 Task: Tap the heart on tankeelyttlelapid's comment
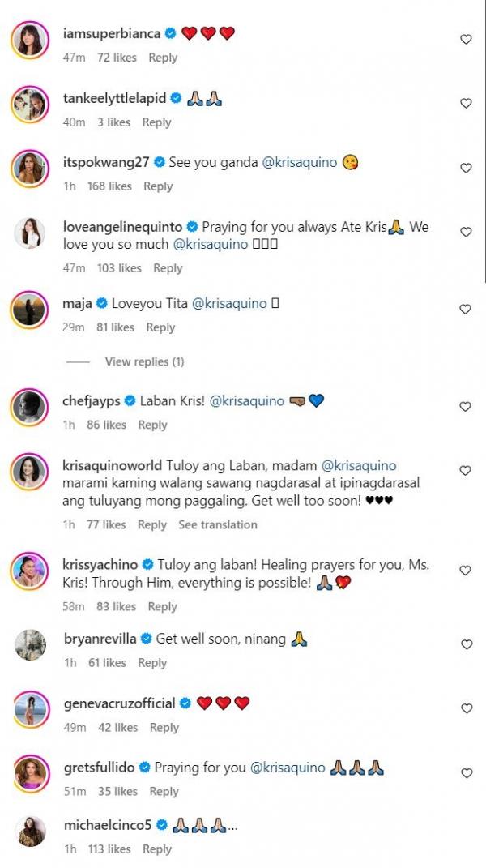pos(466,104)
